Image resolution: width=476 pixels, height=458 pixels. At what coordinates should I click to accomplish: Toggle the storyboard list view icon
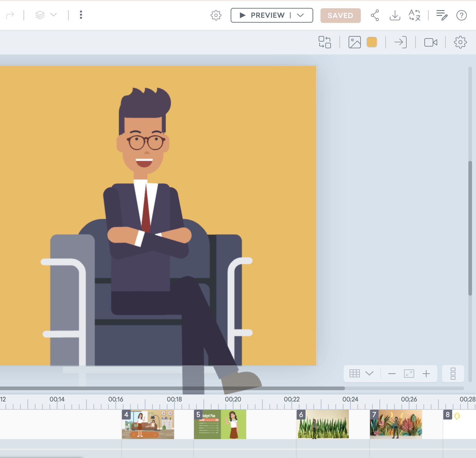(453, 373)
